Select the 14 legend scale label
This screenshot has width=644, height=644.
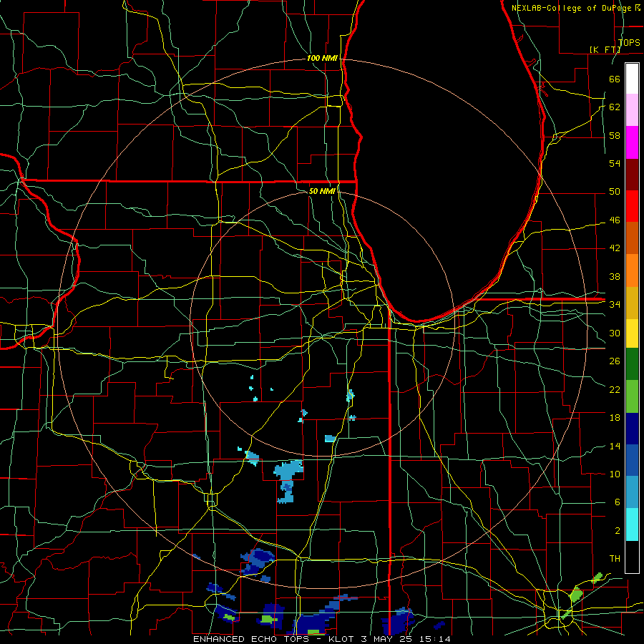615,446
